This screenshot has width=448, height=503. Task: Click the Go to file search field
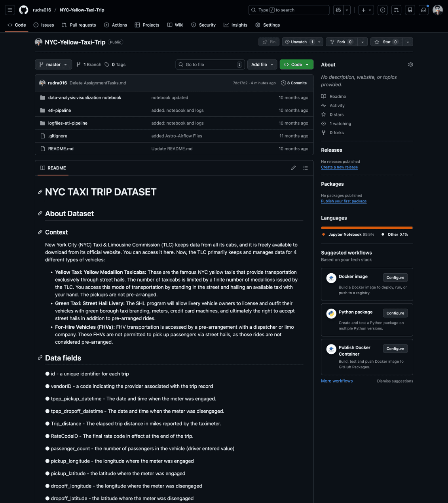(x=210, y=64)
